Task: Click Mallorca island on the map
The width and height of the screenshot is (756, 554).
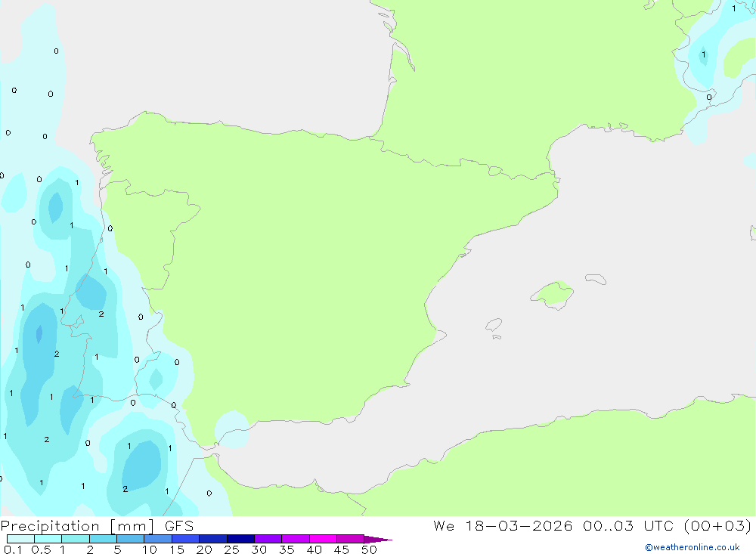Action: pyautogui.click(x=553, y=294)
